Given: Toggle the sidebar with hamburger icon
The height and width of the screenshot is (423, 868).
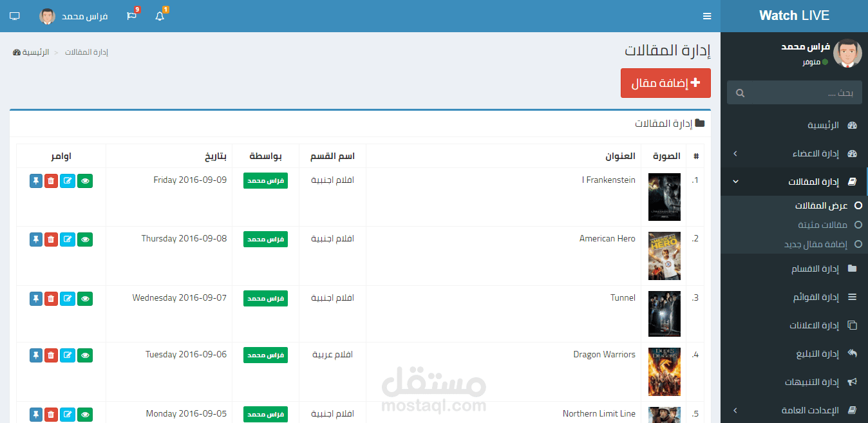Looking at the screenshot, I should [x=707, y=16].
